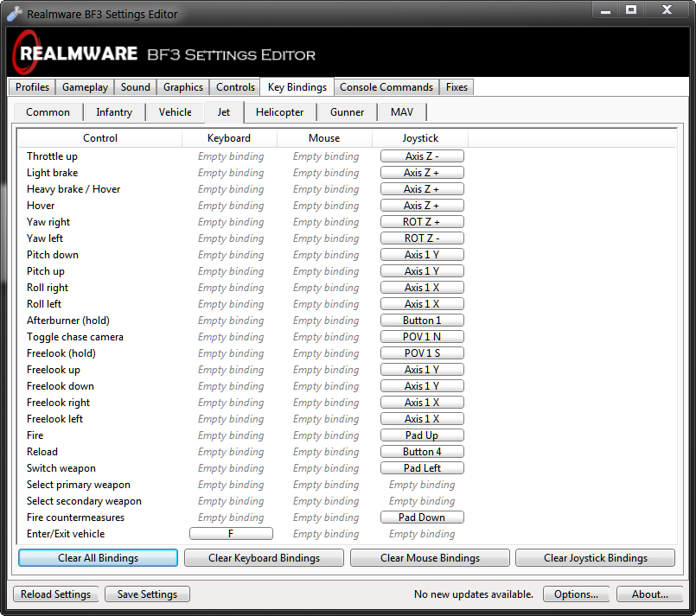Image resolution: width=696 pixels, height=616 pixels.
Task: Set joystick binding for Enter/Exit vehicle
Action: tap(422, 534)
